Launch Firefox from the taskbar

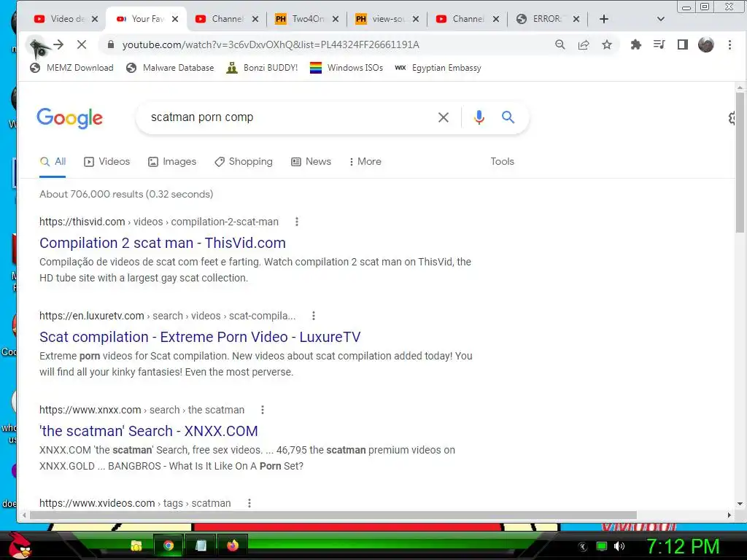(233, 545)
